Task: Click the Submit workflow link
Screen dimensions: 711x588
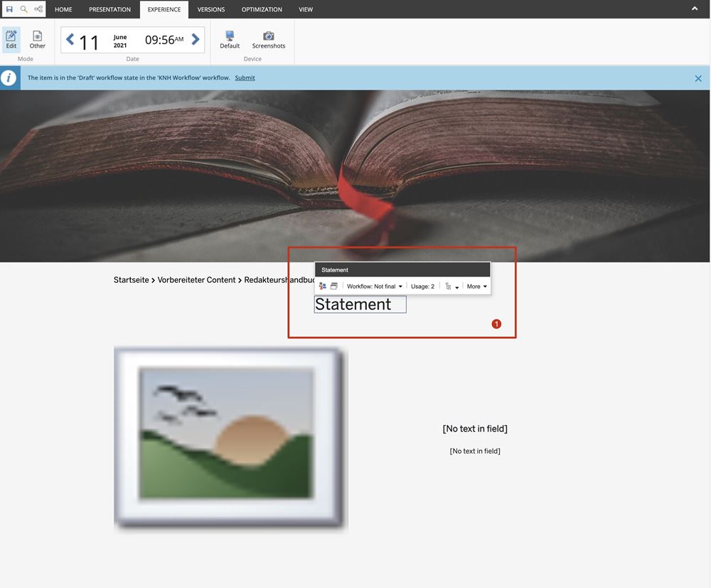Action: coord(245,77)
